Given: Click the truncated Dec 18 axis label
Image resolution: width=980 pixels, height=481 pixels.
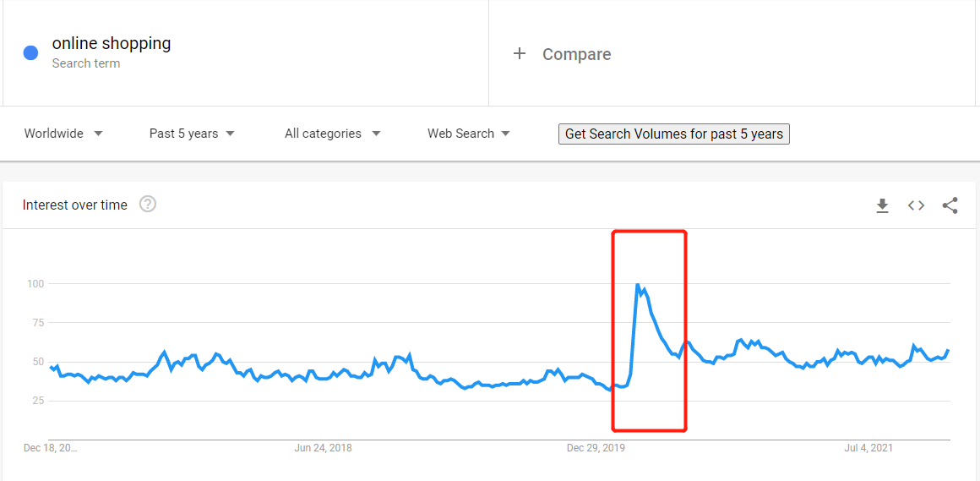Looking at the screenshot, I should point(51,448).
